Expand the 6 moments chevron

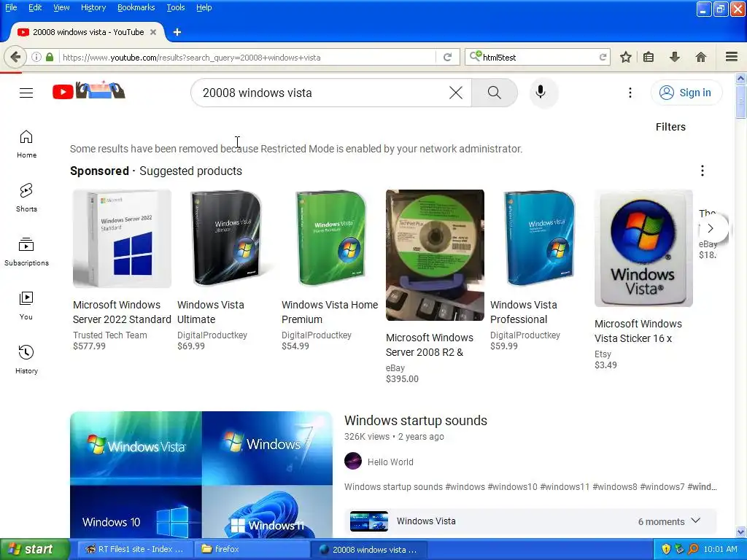tap(695, 521)
